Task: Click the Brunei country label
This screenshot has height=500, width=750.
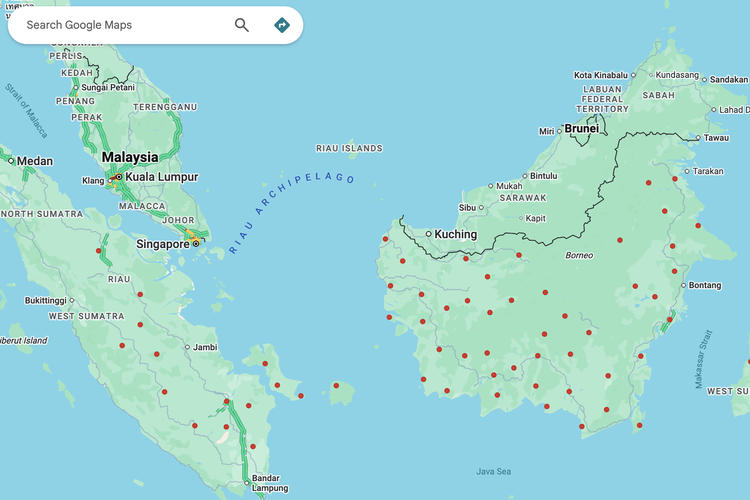Action: (x=582, y=129)
